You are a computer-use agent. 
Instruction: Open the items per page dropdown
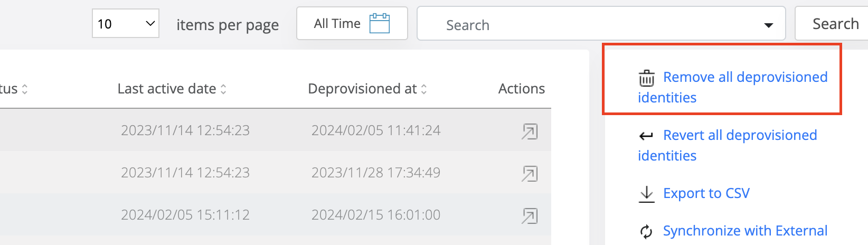[126, 24]
